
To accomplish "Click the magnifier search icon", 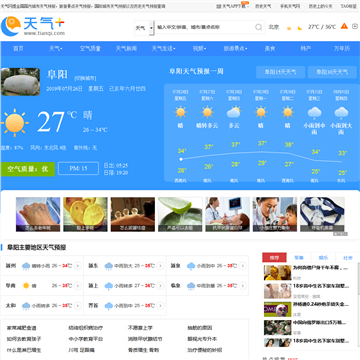I will coord(259,27).
